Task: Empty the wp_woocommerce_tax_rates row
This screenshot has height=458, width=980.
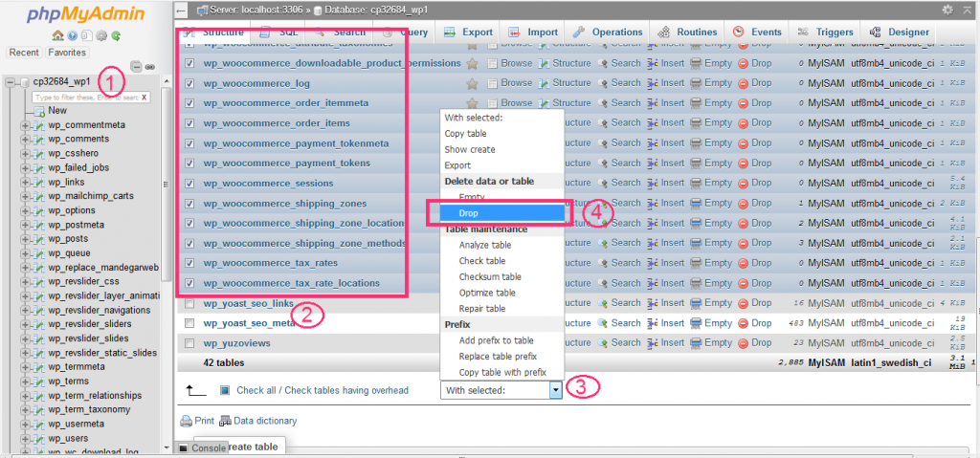Action: click(x=711, y=263)
